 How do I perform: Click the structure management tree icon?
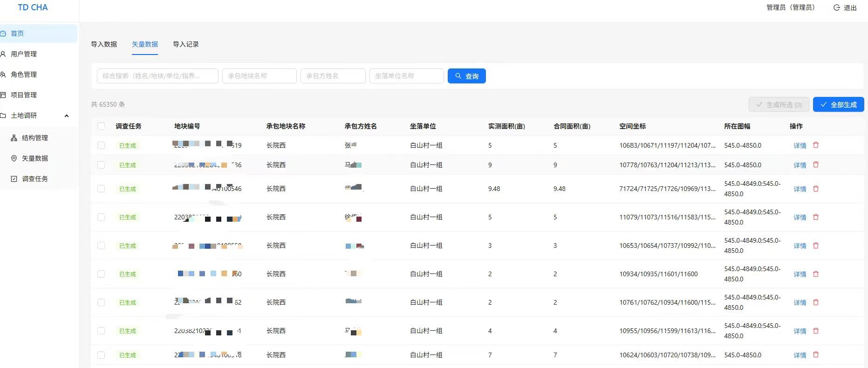coord(14,138)
